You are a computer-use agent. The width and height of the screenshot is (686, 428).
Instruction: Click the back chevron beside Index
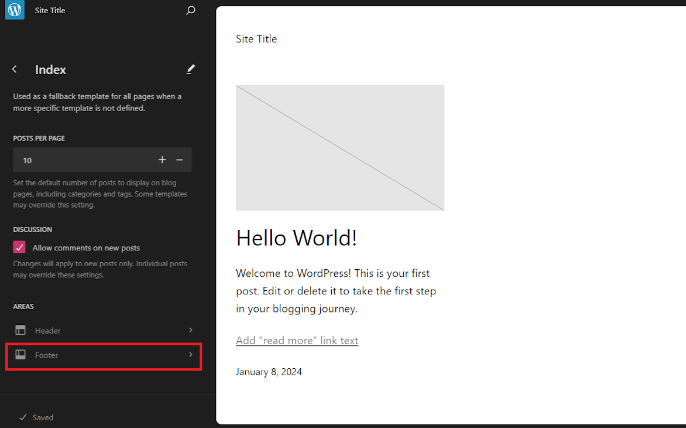(x=15, y=70)
